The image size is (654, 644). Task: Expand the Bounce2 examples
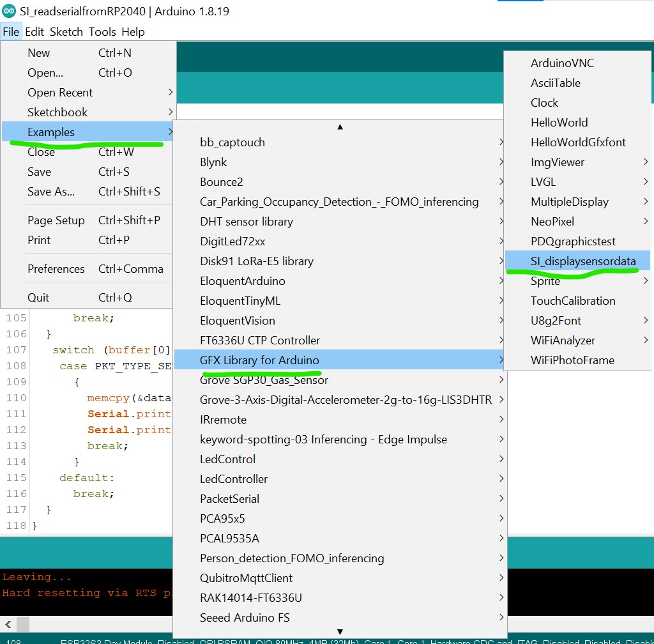tap(340, 182)
